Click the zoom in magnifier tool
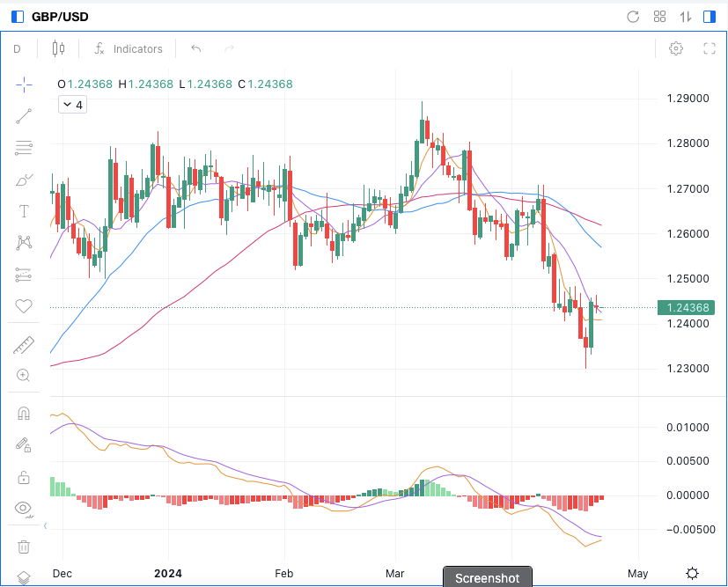This screenshot has width=728, height=587. point(24,376)
